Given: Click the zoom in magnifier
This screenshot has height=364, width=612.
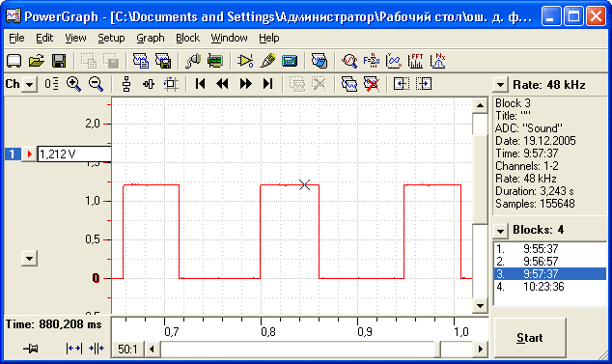Looking at the screenshot, I should pyautogui.click(x=73, y=84).
